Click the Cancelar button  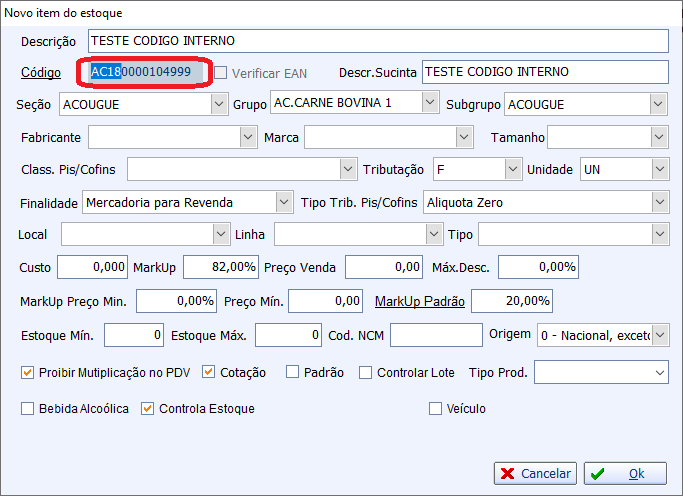coord(535,473)
